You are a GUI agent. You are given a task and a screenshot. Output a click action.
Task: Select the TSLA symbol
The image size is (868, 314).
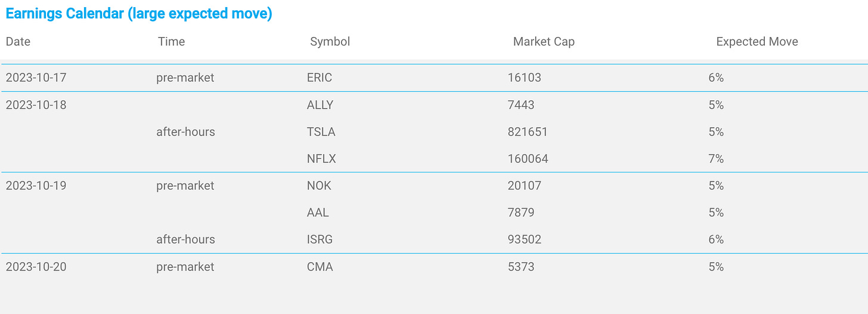[320, 132]
